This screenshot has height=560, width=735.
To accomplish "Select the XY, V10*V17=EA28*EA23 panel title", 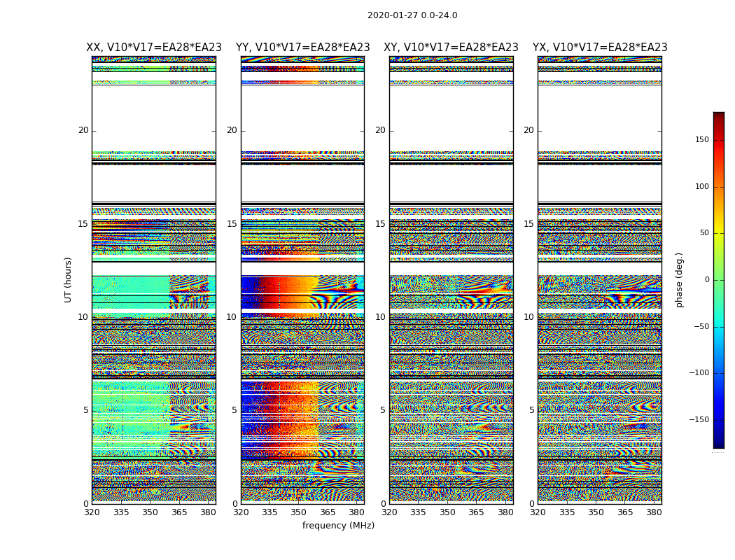I will [x=451, y=48].
